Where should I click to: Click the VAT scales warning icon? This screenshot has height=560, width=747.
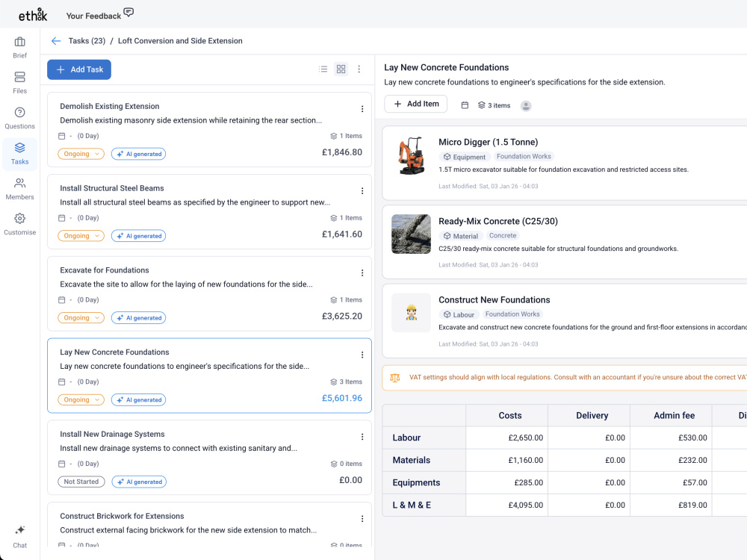coord(395,378)
